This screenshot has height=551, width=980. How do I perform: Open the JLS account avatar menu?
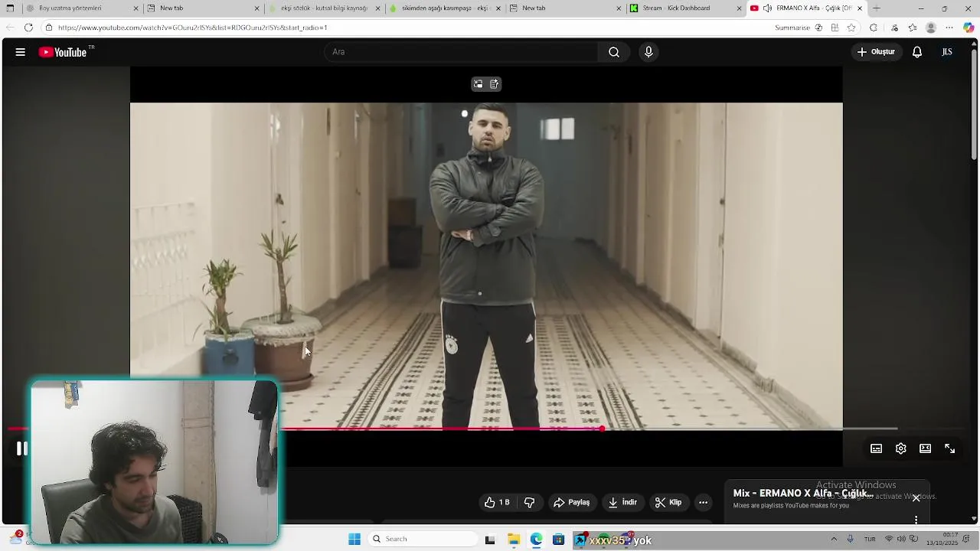(947, 52)
